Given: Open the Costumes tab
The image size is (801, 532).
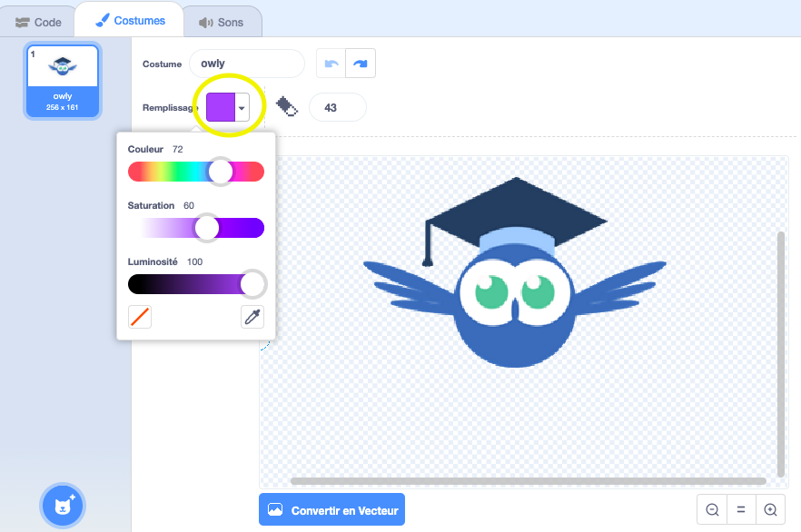Looking at the screenshot, I should (x=130, y=20).
